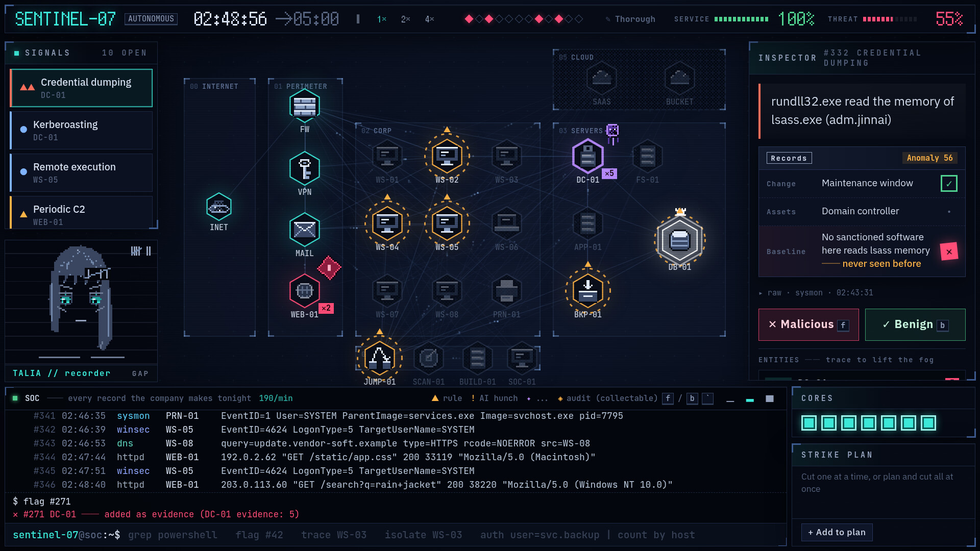Toggle the AUTONOMOUS mode badge

[x=151, y=19]
